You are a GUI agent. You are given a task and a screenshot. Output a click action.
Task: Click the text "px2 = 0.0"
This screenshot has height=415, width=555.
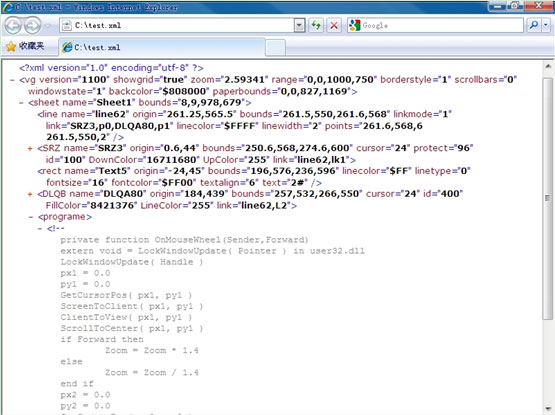point(85,394)
